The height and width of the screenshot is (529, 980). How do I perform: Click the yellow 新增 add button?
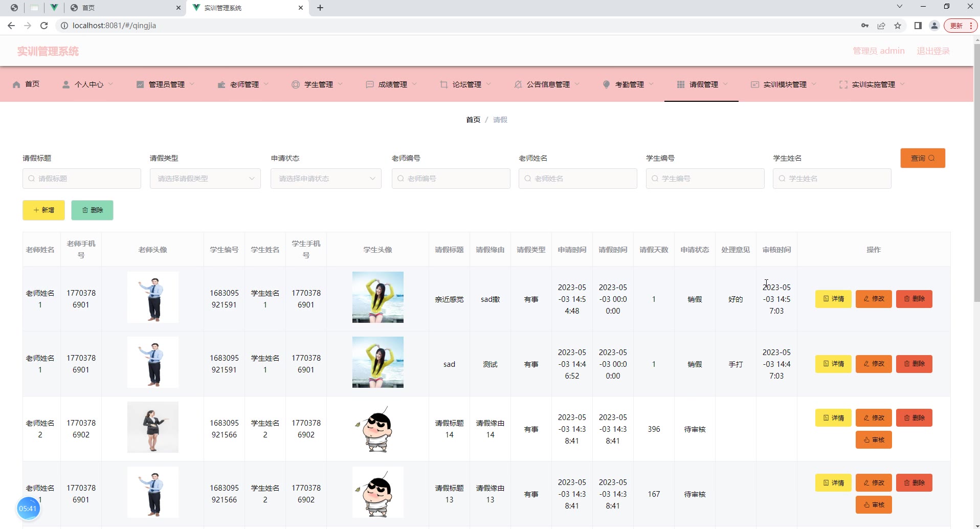tap(43, 210)
